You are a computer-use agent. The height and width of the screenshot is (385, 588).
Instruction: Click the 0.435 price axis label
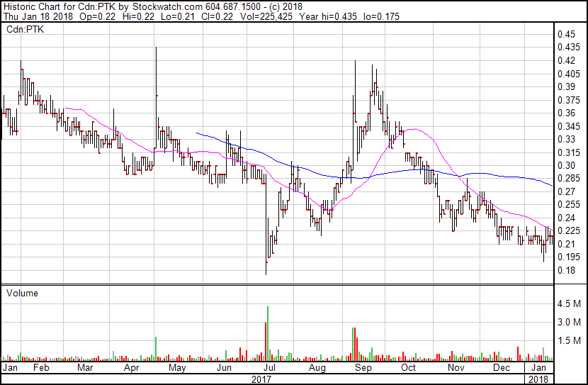[x=568, y=48]
